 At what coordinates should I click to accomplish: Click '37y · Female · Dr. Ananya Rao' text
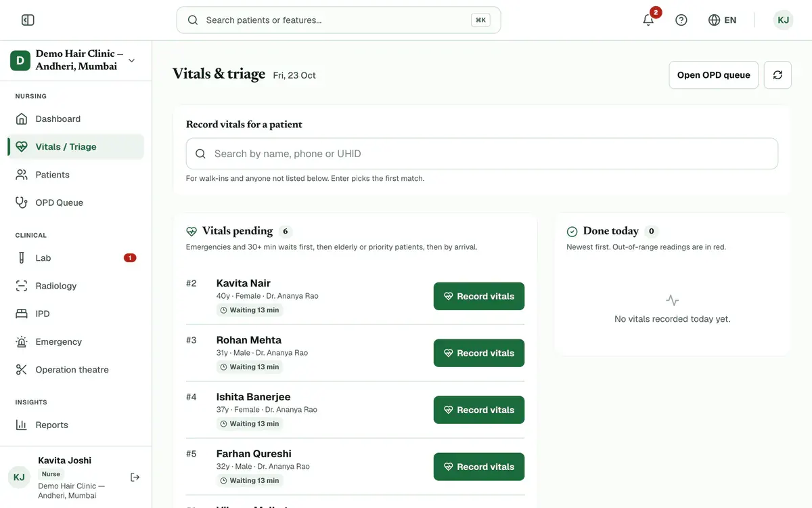[267, 410]
